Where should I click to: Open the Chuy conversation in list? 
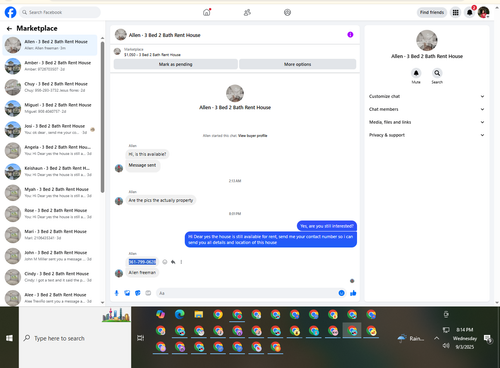click(x=50, y=87)
